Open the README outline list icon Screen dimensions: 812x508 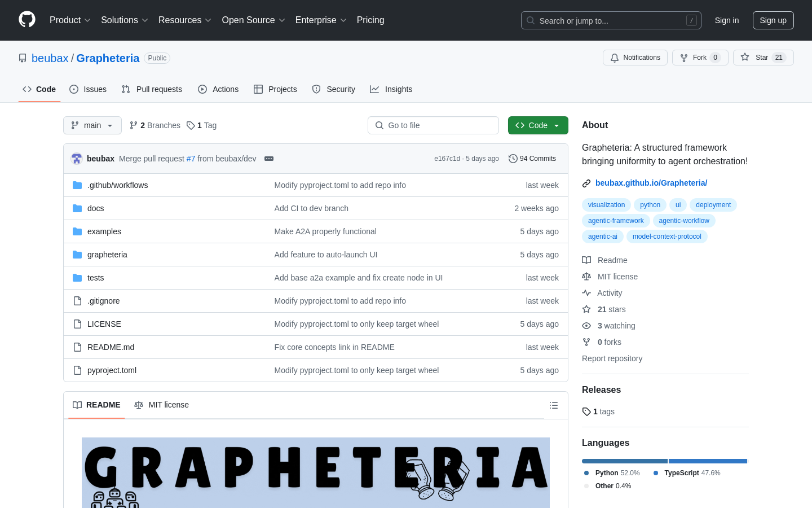554,405
